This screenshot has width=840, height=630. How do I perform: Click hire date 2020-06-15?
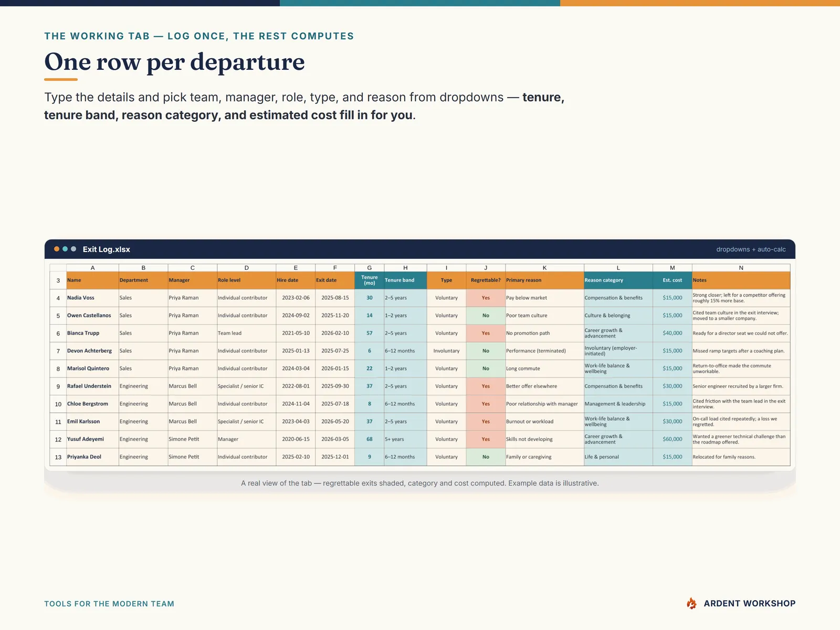pyautogui.click(x=296, y=439)
